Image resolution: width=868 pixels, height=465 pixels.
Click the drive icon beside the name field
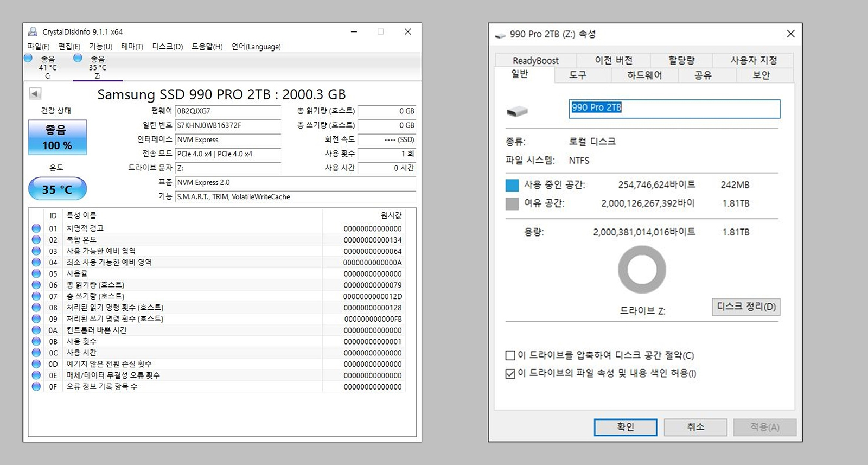tap(517, 111)
